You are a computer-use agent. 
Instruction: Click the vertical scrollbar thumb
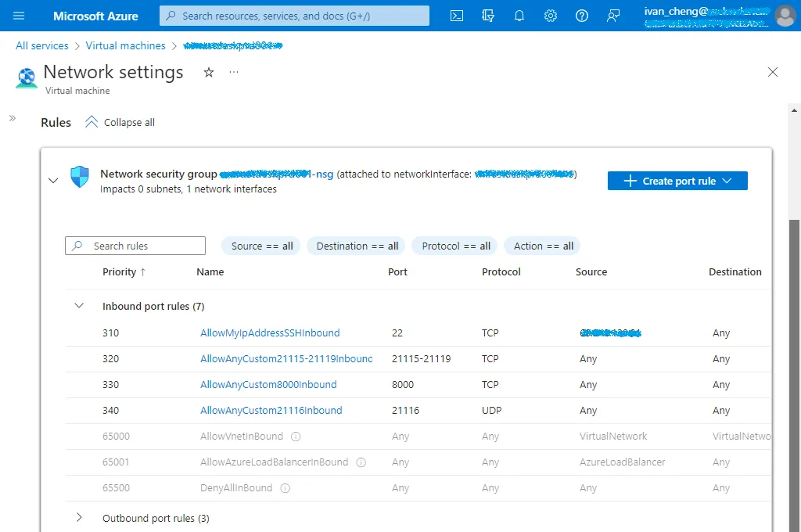(794, 376)
